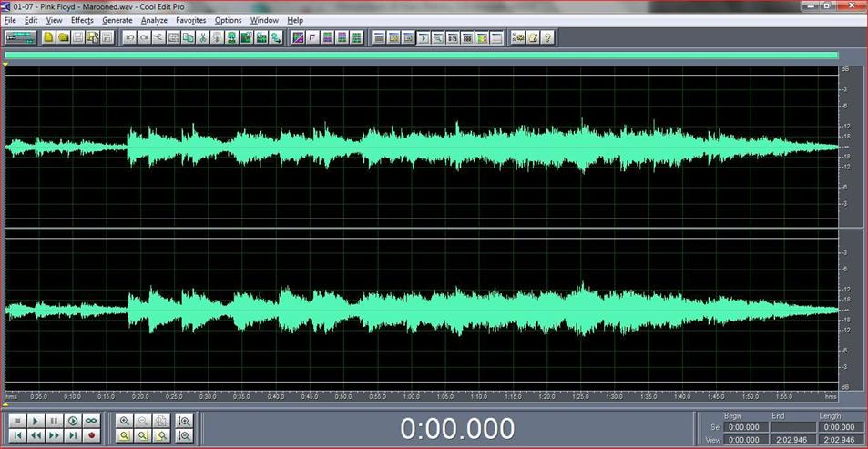Viewport: 868px width, 449px height.
Task: Click the dB label on amplitude ruler
Action: 845,70
